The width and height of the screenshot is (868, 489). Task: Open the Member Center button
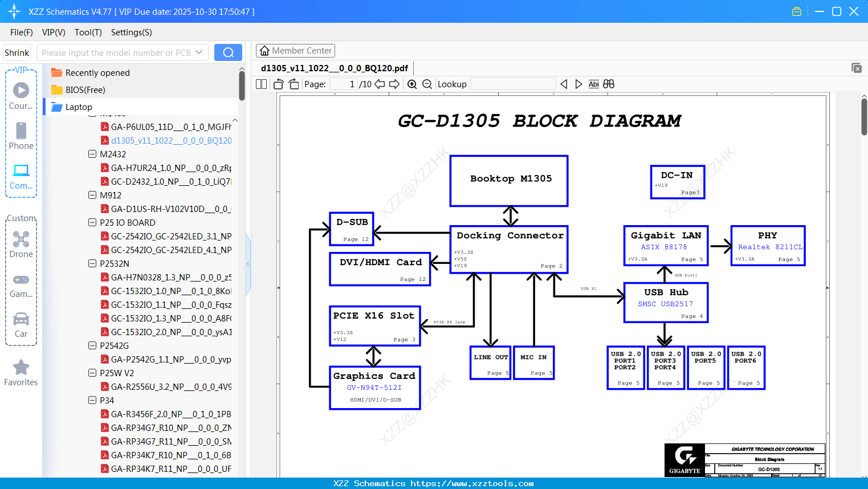[x=295, y=51]
